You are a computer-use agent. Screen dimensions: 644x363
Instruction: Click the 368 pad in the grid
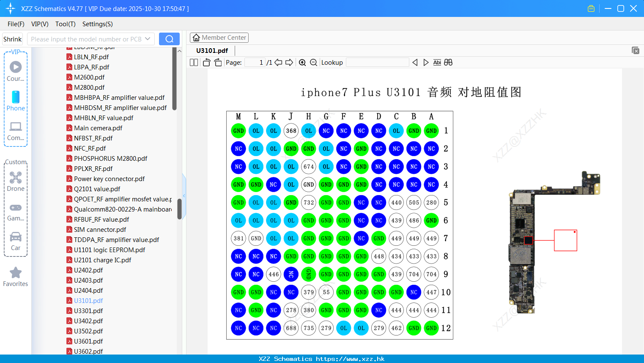(x=291, y=131)
